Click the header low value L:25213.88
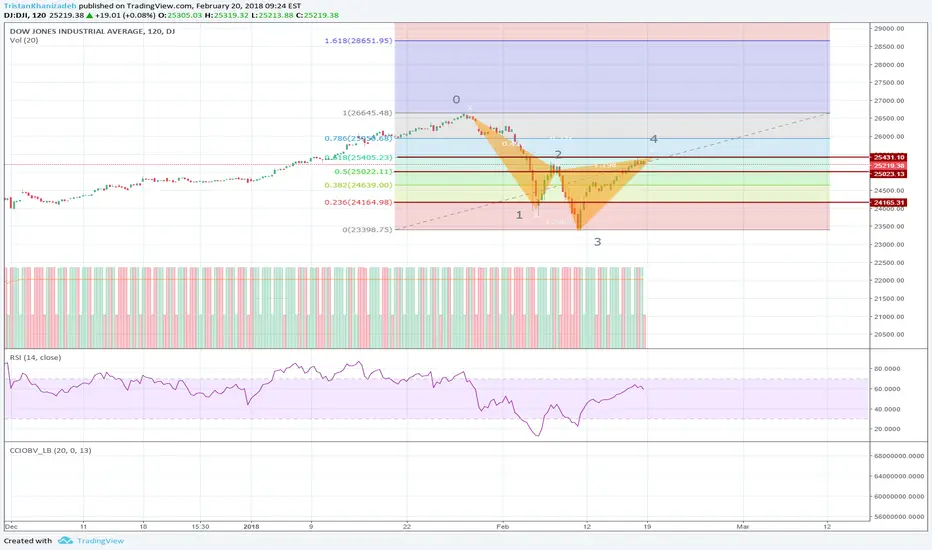 pyautogui.click(x=272, y=15)
